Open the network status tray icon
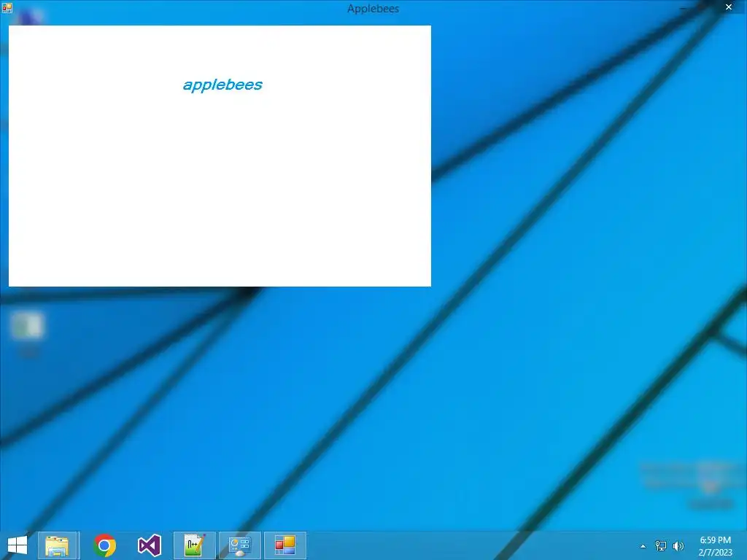 click(661, 545)
